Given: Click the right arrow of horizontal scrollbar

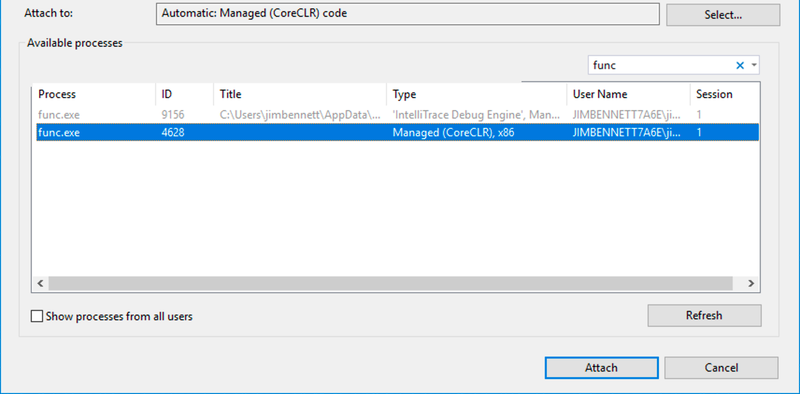Looking at the screenshot, I should [x=751, y=283].
